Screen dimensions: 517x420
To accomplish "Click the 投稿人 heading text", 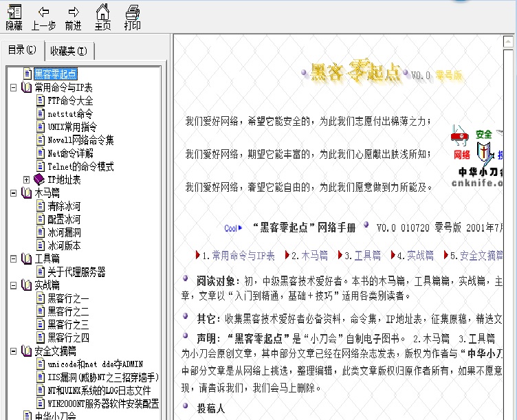I will [x=210, y=409].
